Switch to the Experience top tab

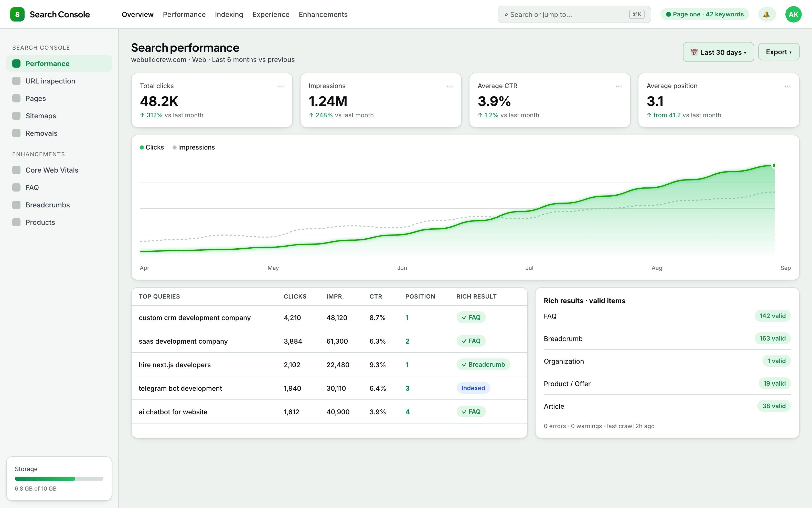(x=271, y=14)
